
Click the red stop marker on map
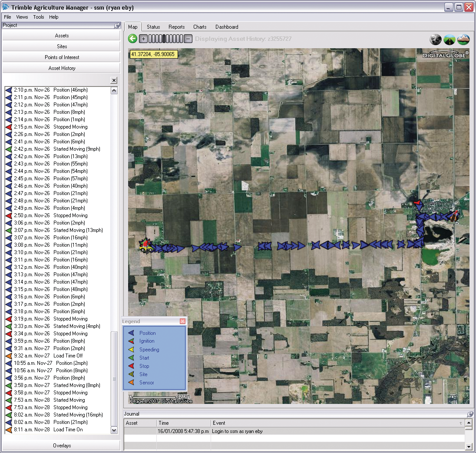417,202
